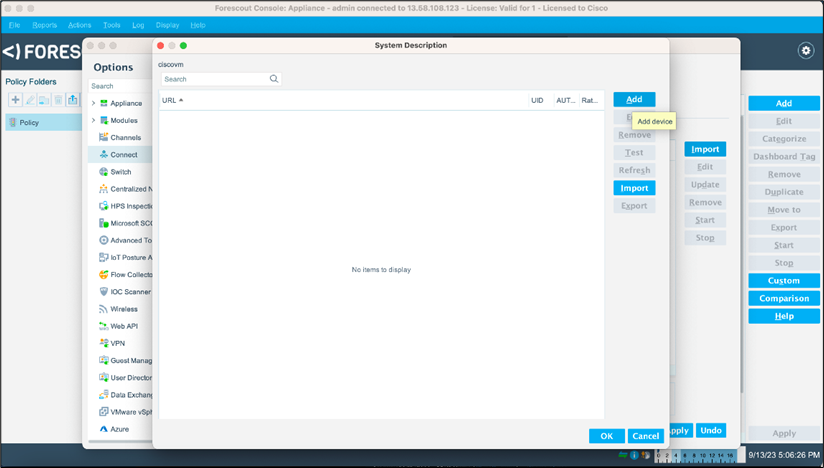The height and width of the screenshot is (468, 824).
Task: Click the status bar info icon
Action: (x=634, y=455)
